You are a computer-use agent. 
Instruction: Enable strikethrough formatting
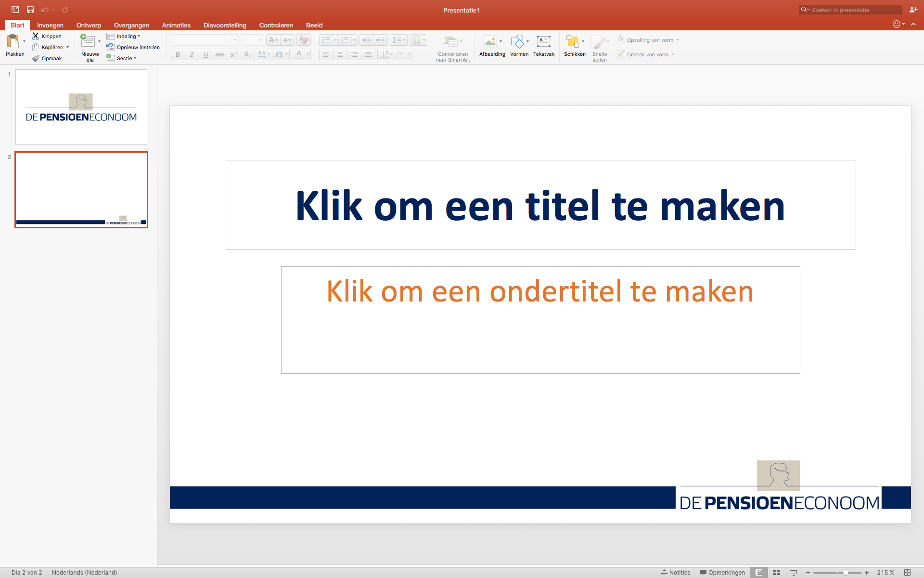pyautogui.click(x=219, y=54)
